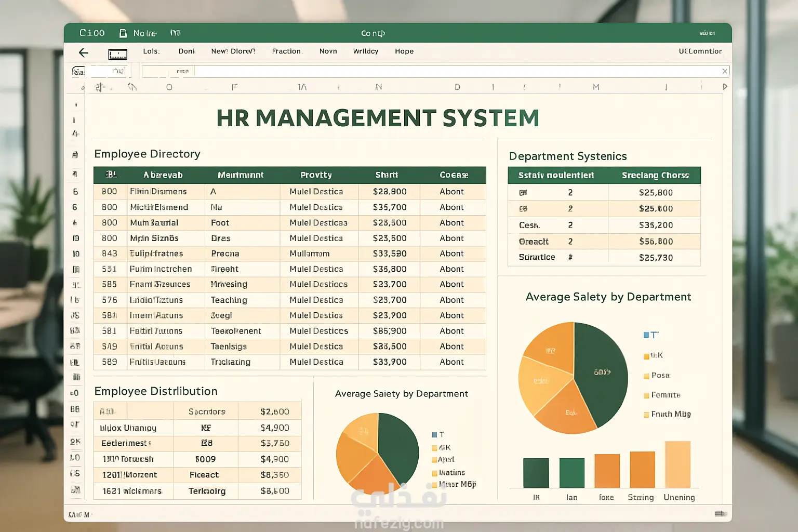Click the Posa legend color swatch
Image resolution: width=798 pixels, height=532 pixels.
647,376
